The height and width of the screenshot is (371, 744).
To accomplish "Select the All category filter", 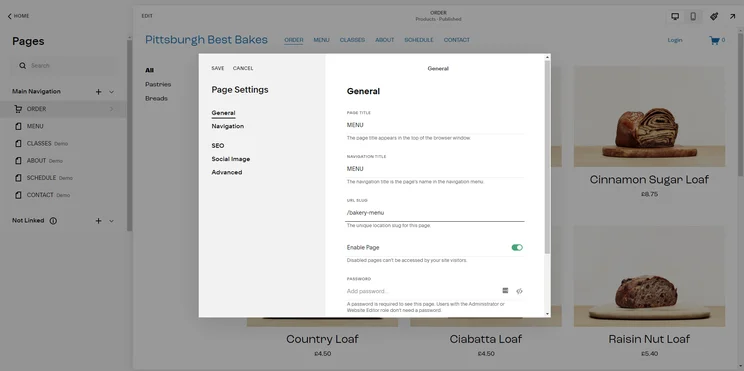I will [149, 70].
